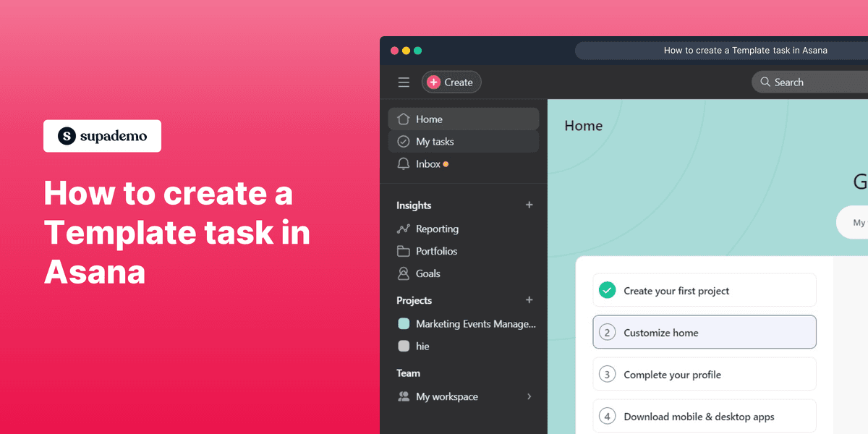Expand My workspace with its chevron
The image size is (868, 434).
click(x=529, y=396)
